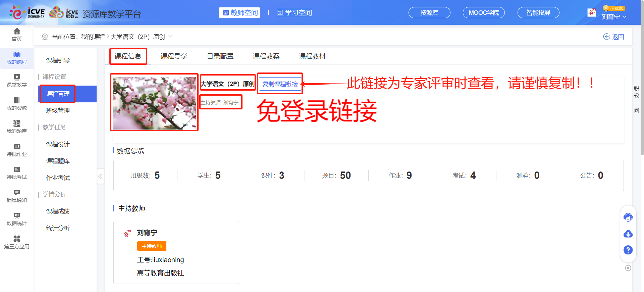Click the 班级数 5 statistic
The height and width of the screenshot is (292, 644).
[145, 176]
